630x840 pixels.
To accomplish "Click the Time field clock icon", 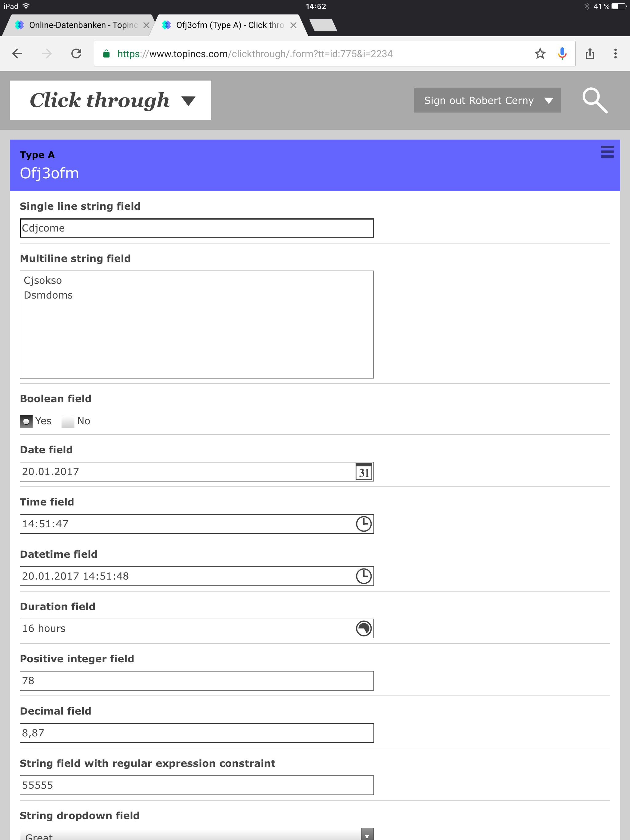I will point(364,524).
